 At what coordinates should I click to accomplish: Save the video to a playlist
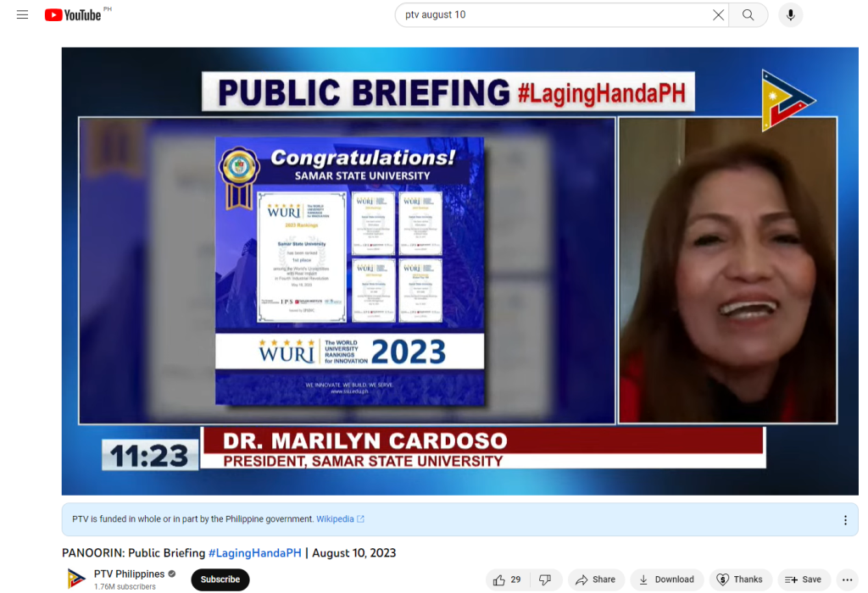tap(803, 579)
